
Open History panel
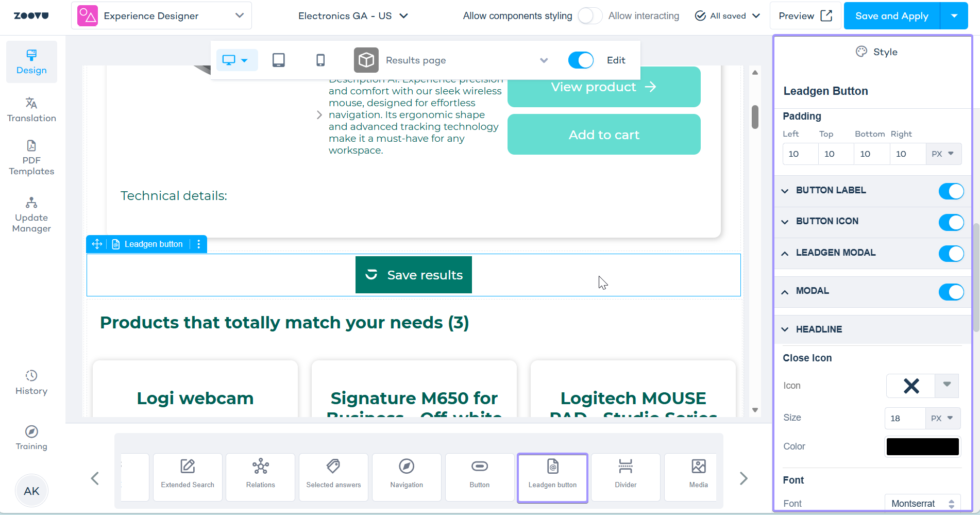click(x=31, y=383)
